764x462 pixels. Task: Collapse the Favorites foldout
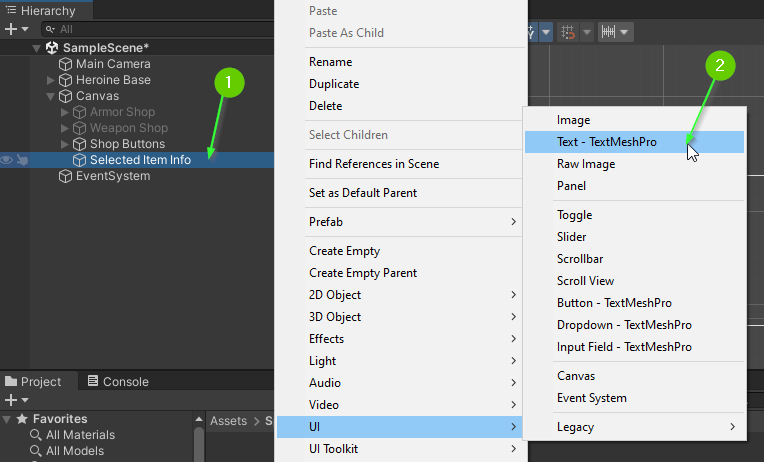(7, 419)
